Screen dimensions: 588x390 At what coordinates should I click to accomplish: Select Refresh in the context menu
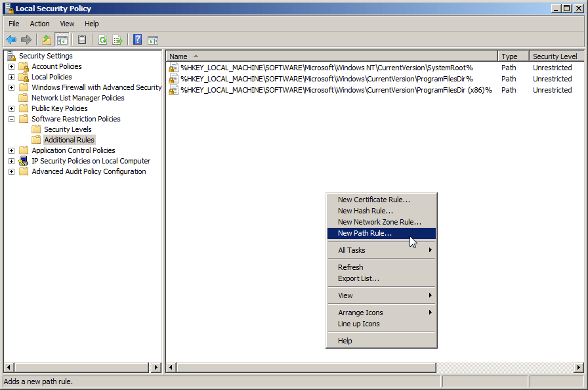(381, 267)
